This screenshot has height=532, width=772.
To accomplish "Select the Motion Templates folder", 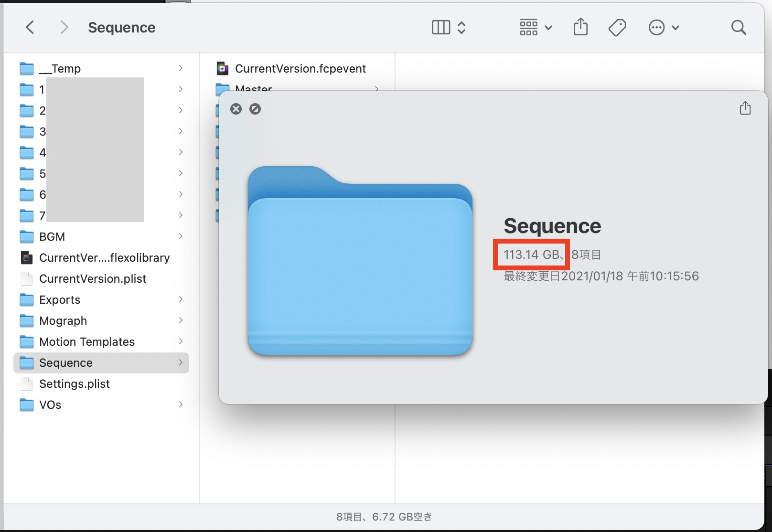I will tap(101, 342).
